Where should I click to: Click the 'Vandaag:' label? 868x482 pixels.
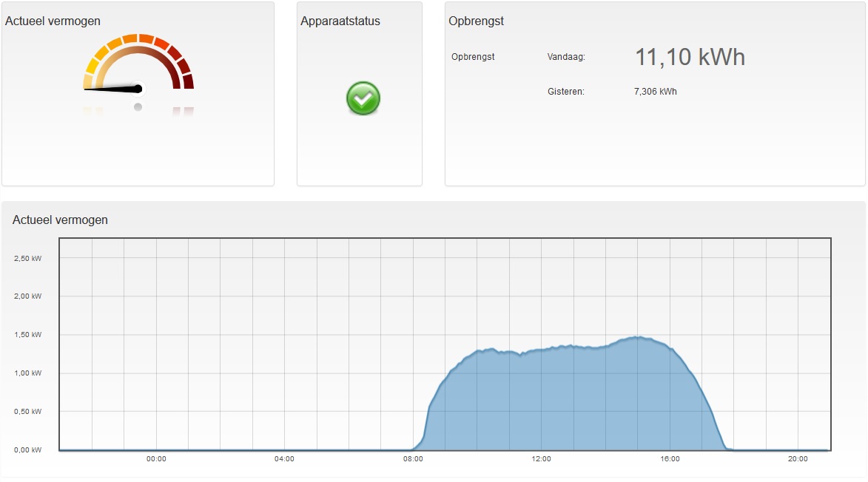[x=566, y=57]
